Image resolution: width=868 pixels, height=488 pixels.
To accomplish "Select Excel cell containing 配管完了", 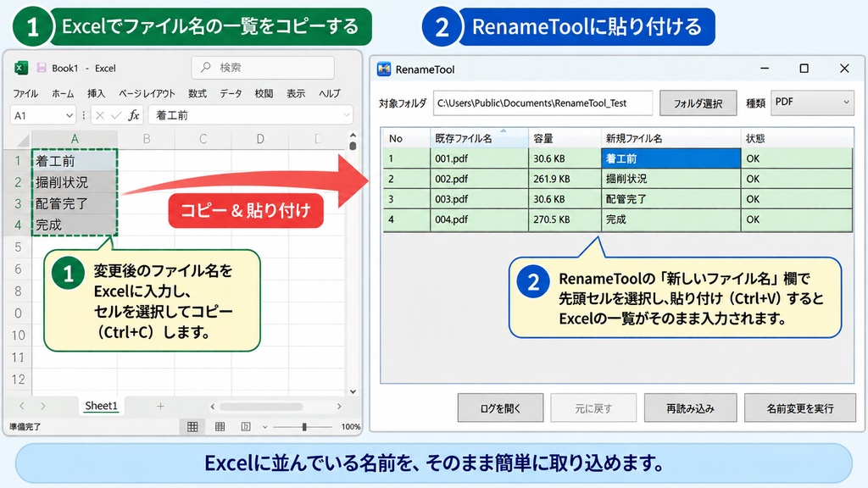I will [x=75, y=203].
